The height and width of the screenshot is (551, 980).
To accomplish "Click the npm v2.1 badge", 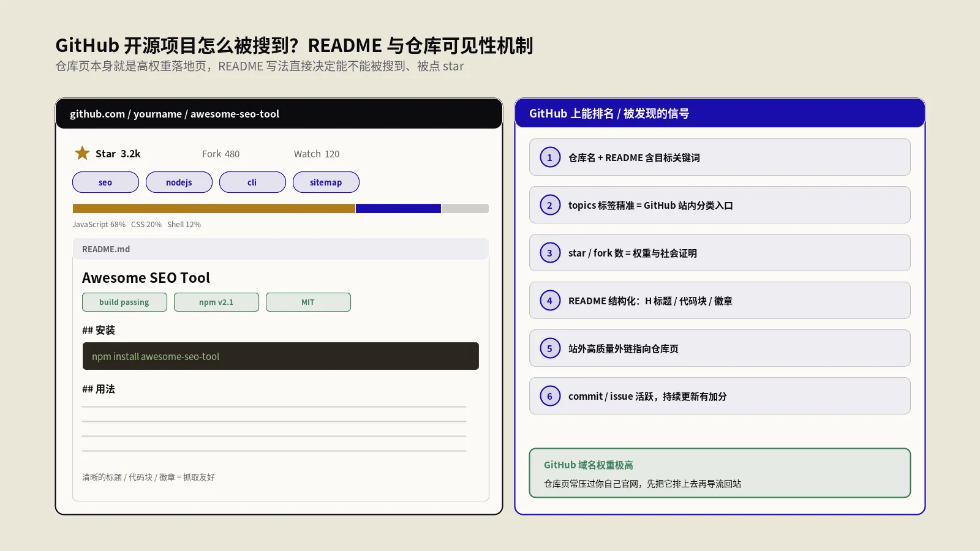I will click(216, 302).
